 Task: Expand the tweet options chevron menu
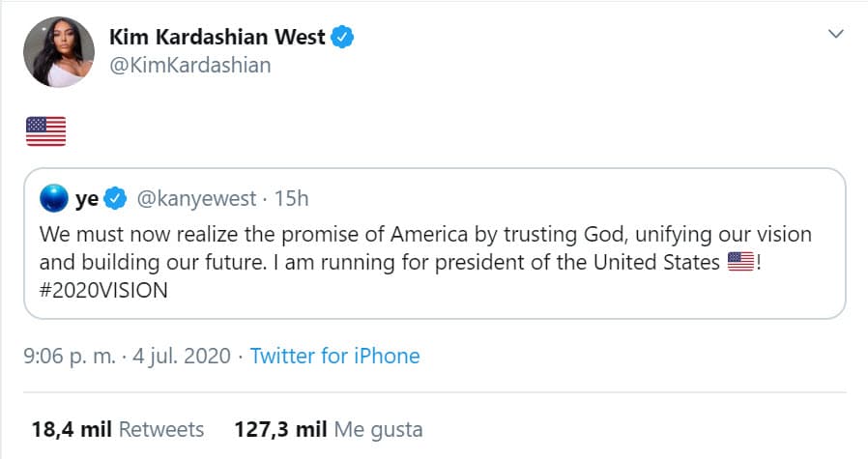click(x=836, y=35)
